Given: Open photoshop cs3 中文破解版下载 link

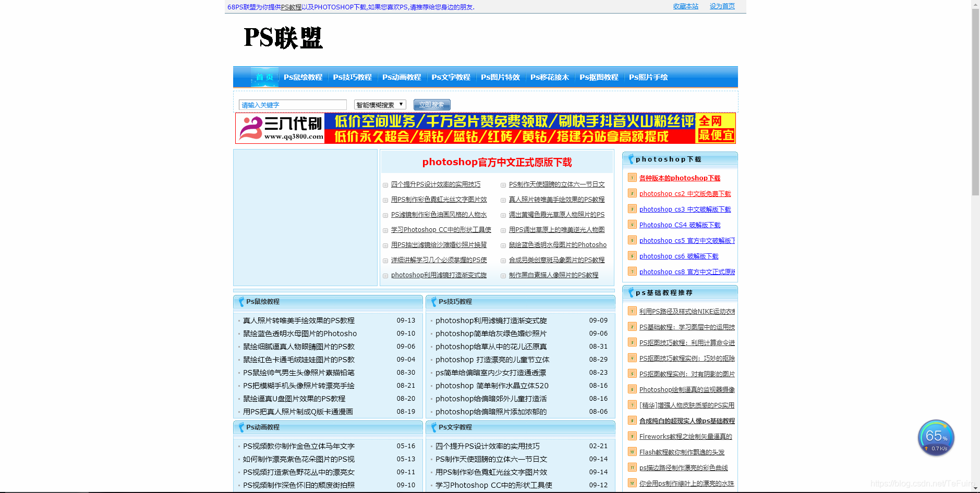Looking at the screenshot, I should 685,209.
